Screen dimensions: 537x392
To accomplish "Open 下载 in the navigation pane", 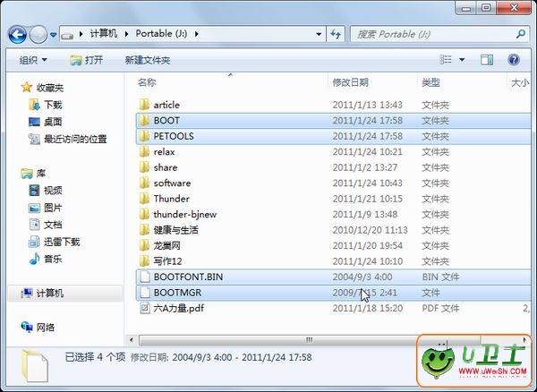I will pyautogui.click(x=46, y=105).
